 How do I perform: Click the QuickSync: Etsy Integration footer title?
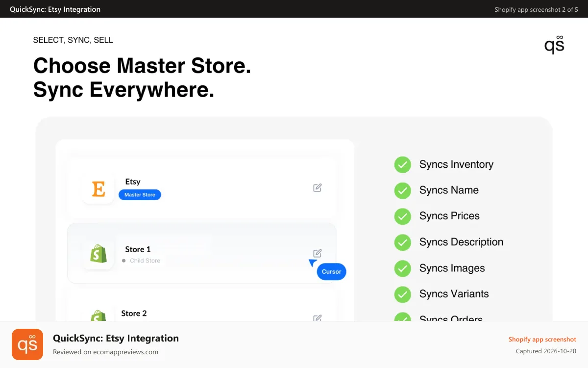pos(116,338)
